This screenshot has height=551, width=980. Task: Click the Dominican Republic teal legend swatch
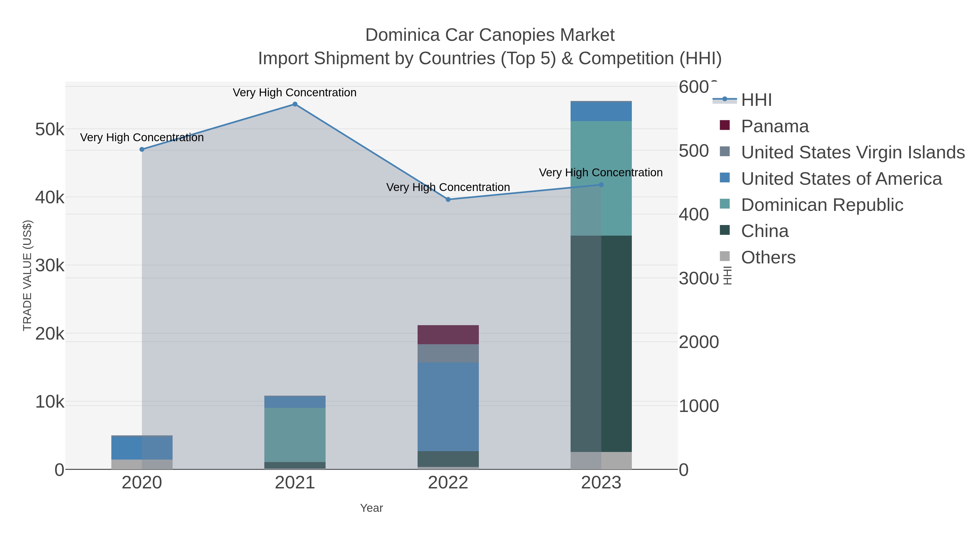point(725,204)
